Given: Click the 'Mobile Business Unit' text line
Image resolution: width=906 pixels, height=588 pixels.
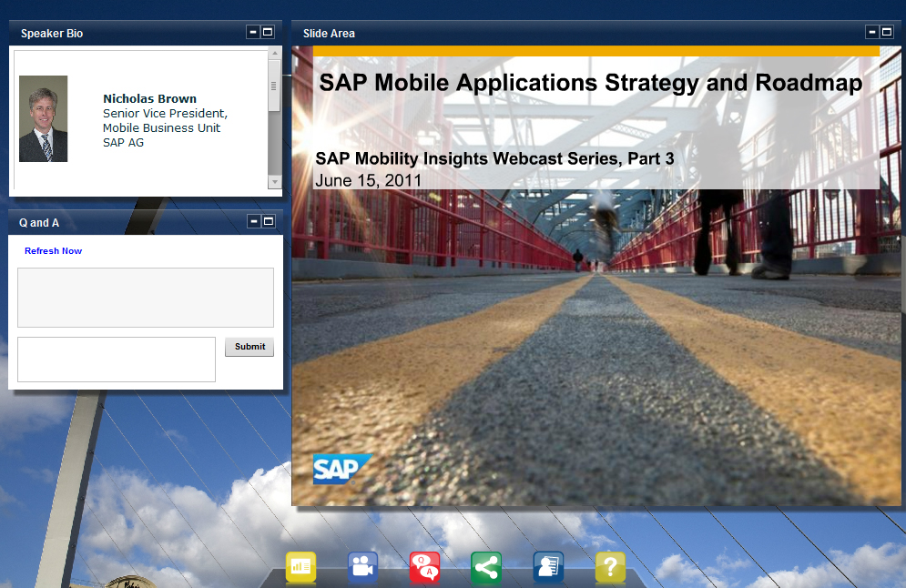Looking at the screenshot, I should [162, 127].
